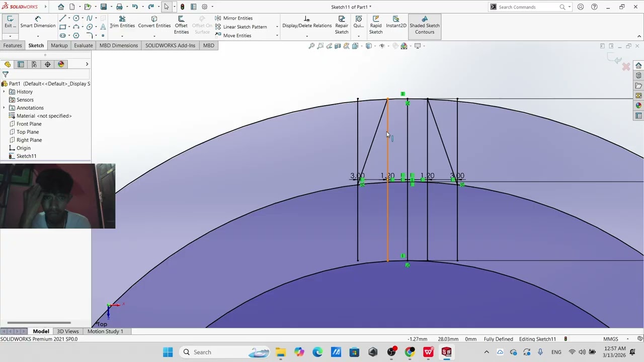The width and height of the screenshot is (644, 362).
Task: Click the Rapid Sketch tool
Action: tap(376, 25)
